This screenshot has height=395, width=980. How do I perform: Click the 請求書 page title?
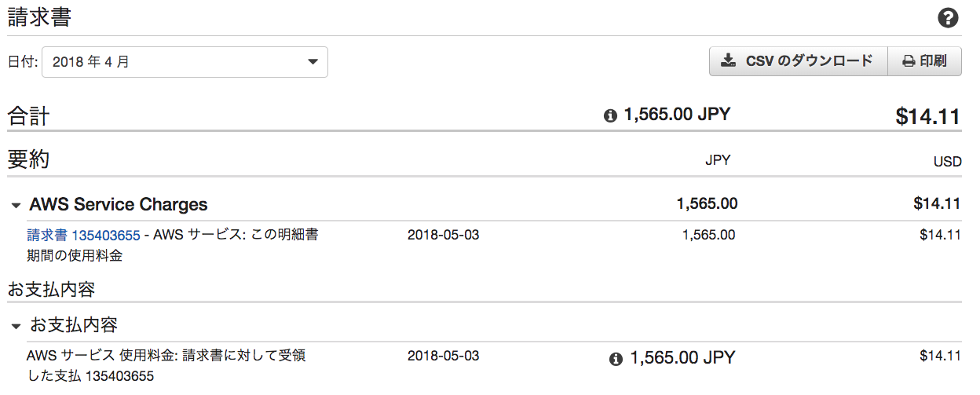[40, 17]
